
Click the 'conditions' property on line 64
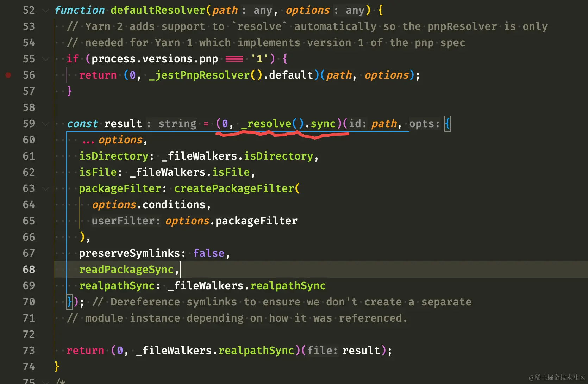coord(174,205)
